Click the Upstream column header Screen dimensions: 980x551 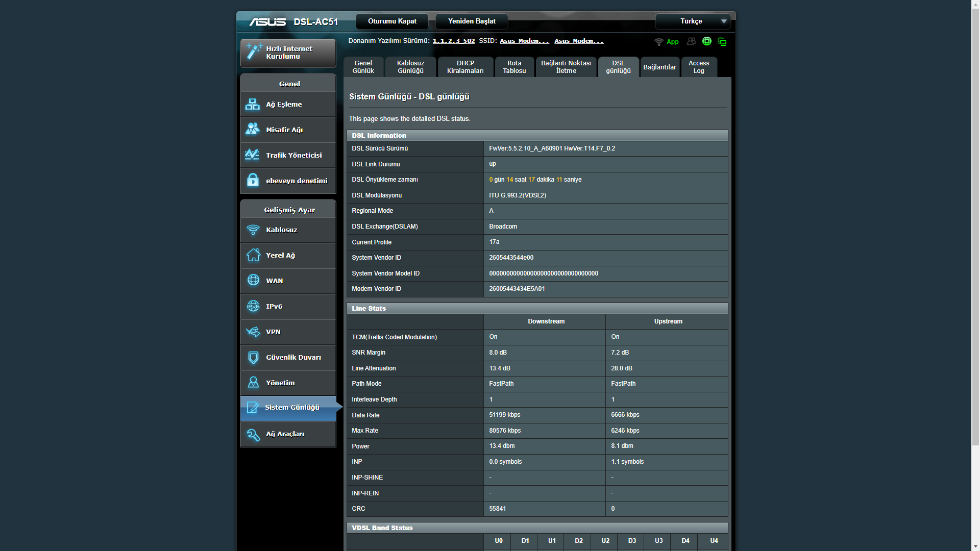668,321
